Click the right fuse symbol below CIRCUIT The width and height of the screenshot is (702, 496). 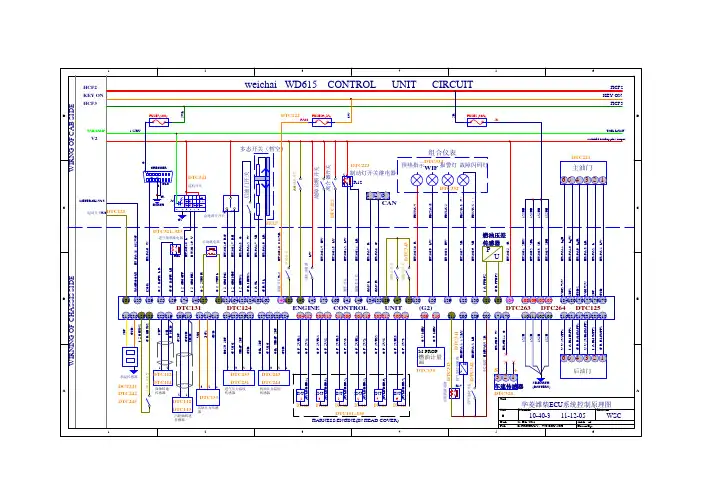click(476, 121)
